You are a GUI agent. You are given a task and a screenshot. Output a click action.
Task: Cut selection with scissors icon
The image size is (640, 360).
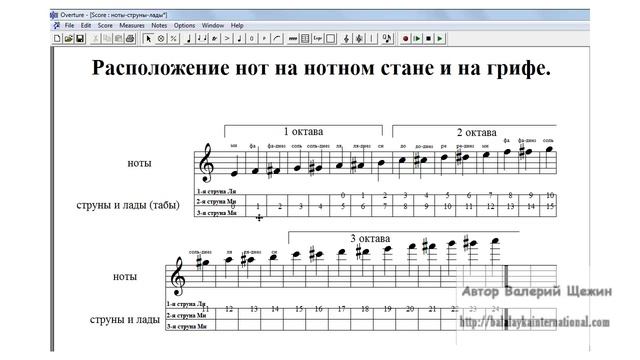click(96, 39)
